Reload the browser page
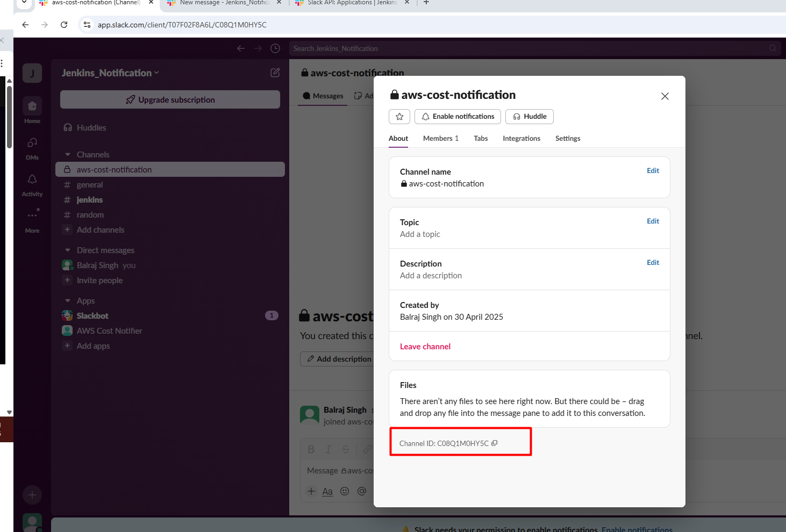Screen dimensions: 786x532 pyautogui.click(x=64, y=25)
